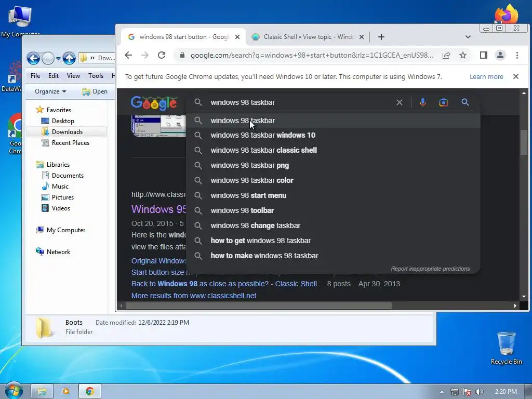Click Chrome back arrow button

point(128,55)
